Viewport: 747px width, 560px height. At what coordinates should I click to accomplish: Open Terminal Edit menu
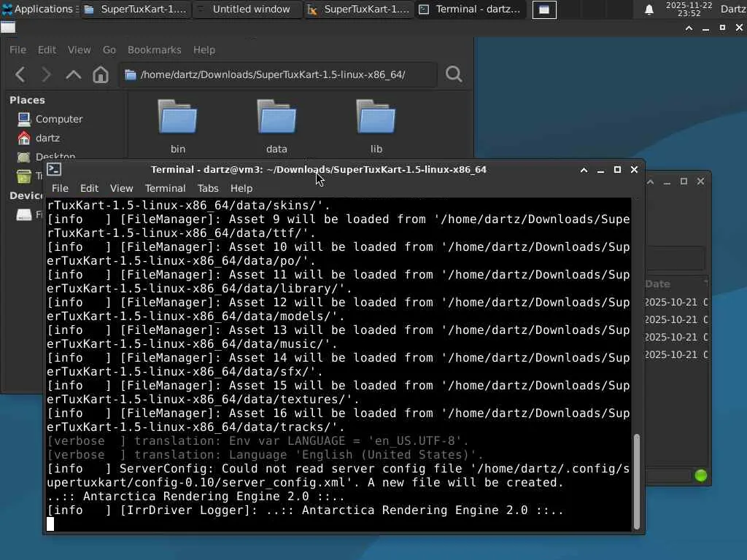coord(89,189)
